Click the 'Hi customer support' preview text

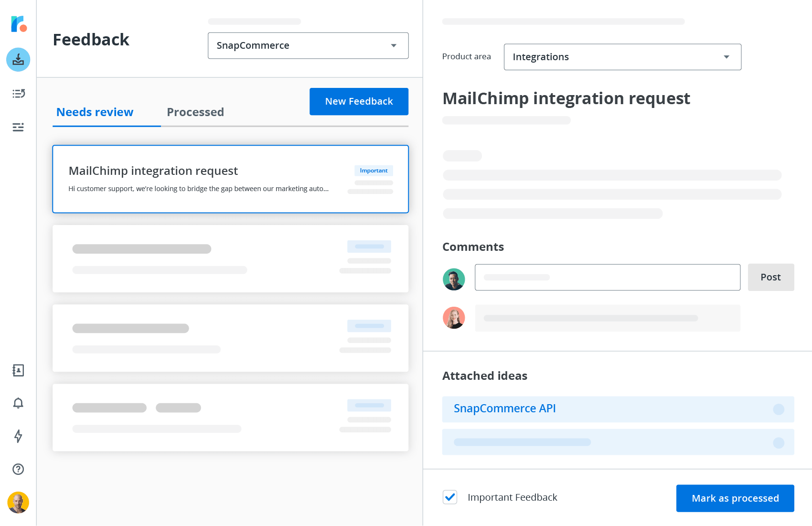pyautogui.click(x=198, y=189)
